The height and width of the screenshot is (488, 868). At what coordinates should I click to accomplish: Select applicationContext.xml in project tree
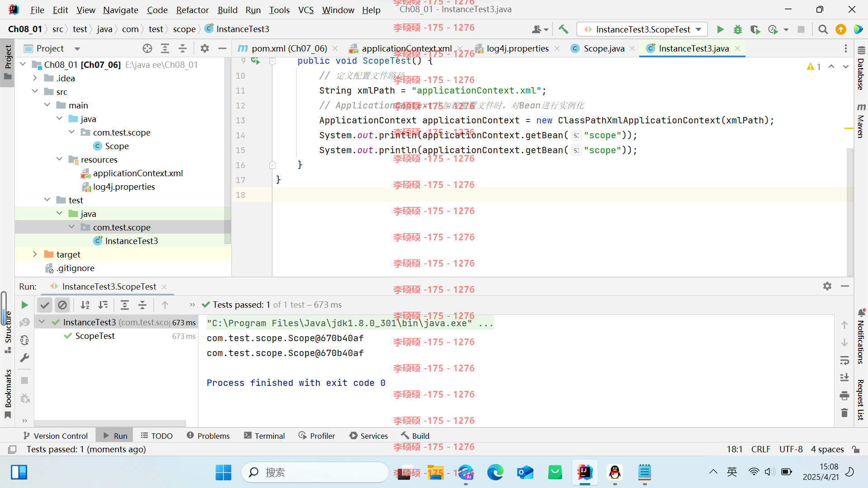pyautogui.click(x=137, y=173)
